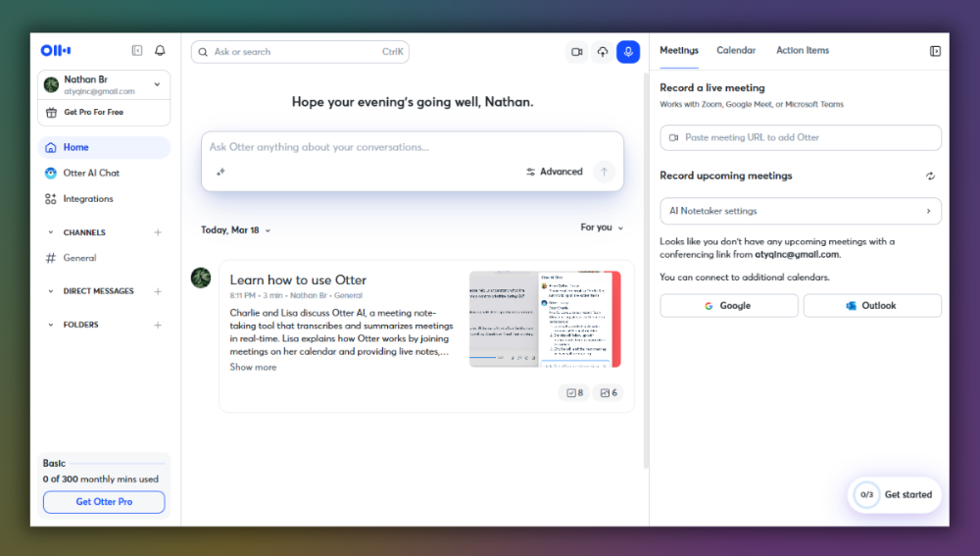Open notifications bell icon
This screenshot has height=556, width=980.
[x=160, y=51]
